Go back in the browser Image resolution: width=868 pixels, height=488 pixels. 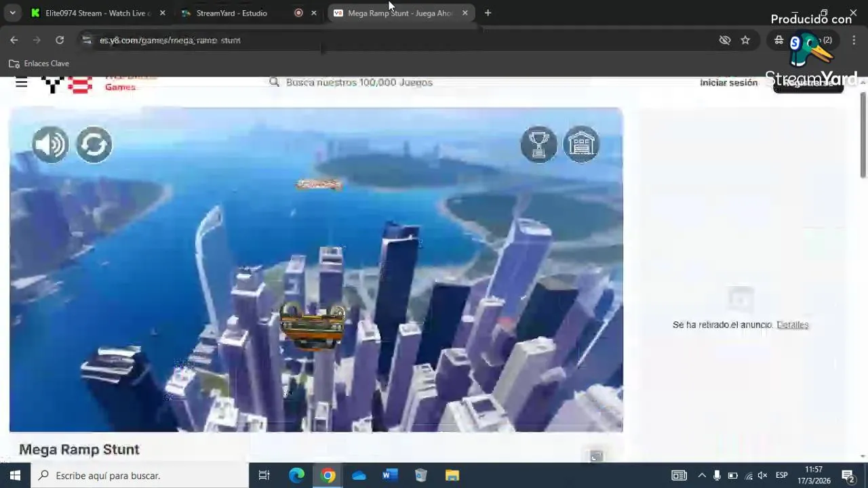[x=14, y=40]
